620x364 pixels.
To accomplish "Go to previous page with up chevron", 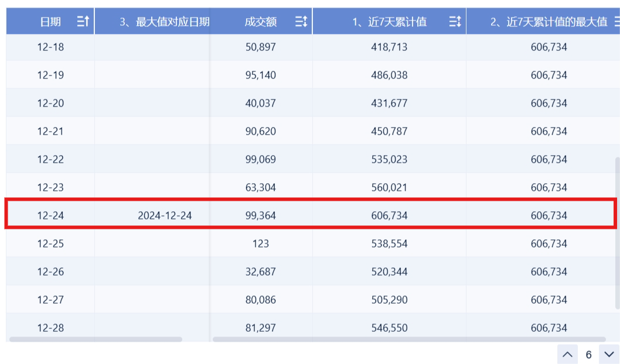I will click(x=567, y=354).
